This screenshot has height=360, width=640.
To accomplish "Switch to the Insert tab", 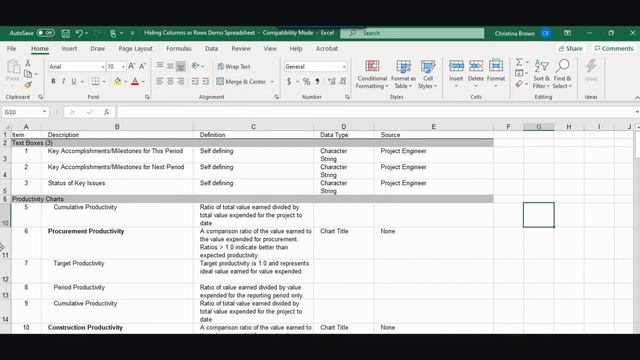I will click(x=69, y=49).
